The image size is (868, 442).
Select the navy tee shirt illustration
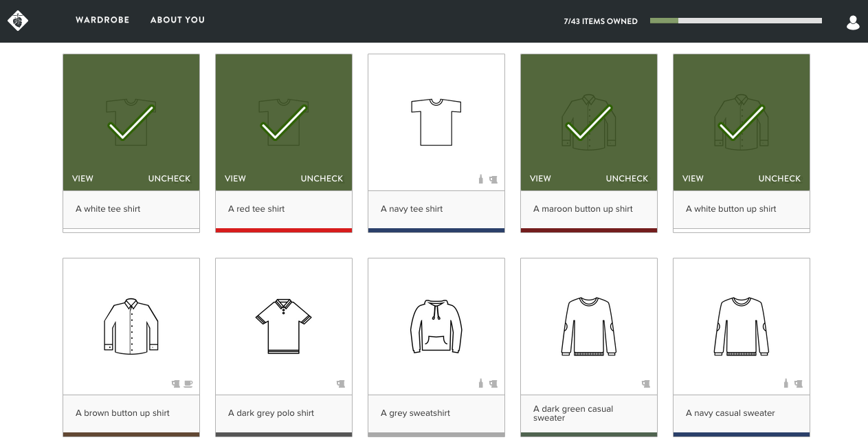pyautogui.click(x=436, y=122)
